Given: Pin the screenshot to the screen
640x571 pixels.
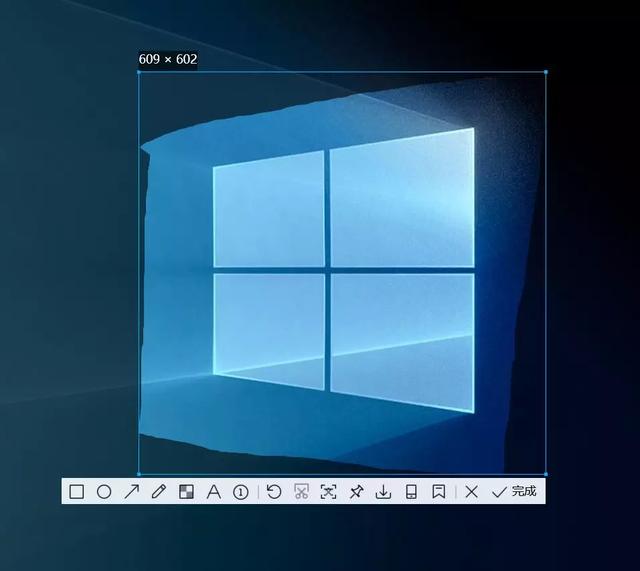Looking at the screenshot, I should coord(356,492).
